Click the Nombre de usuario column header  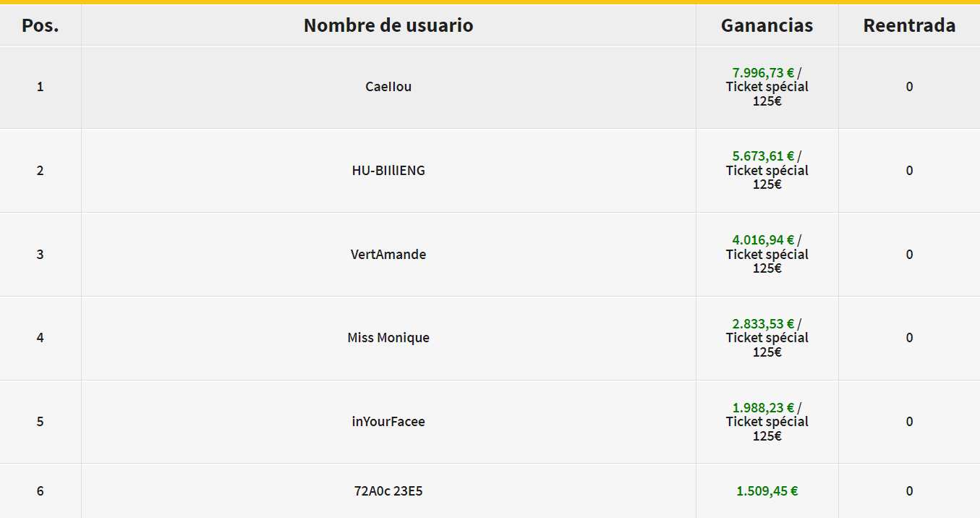click(388, 25)
